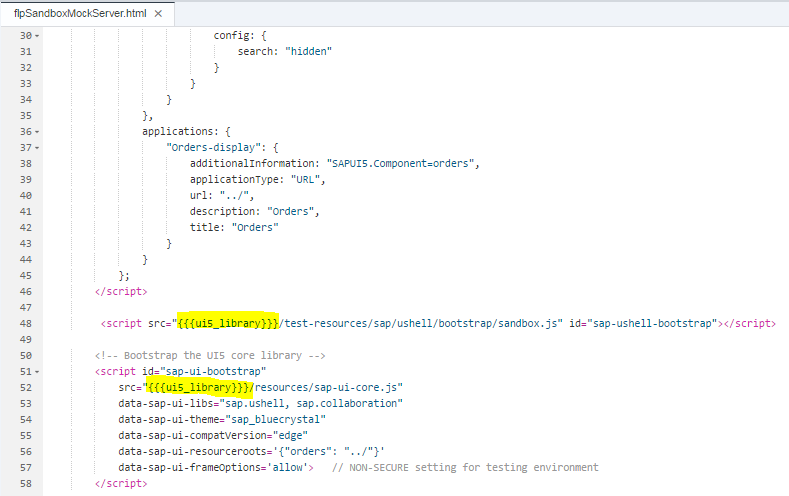The width and height of the screenshot is (789, 496).
Task: Click "sap_bluecrystal" theme value
Action: (x=276, y=420)
